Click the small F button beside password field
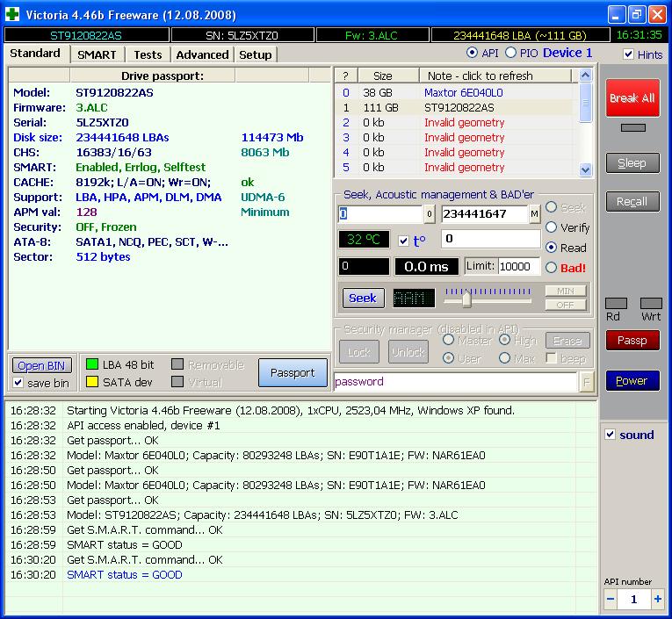 click(x=586, y=382)
